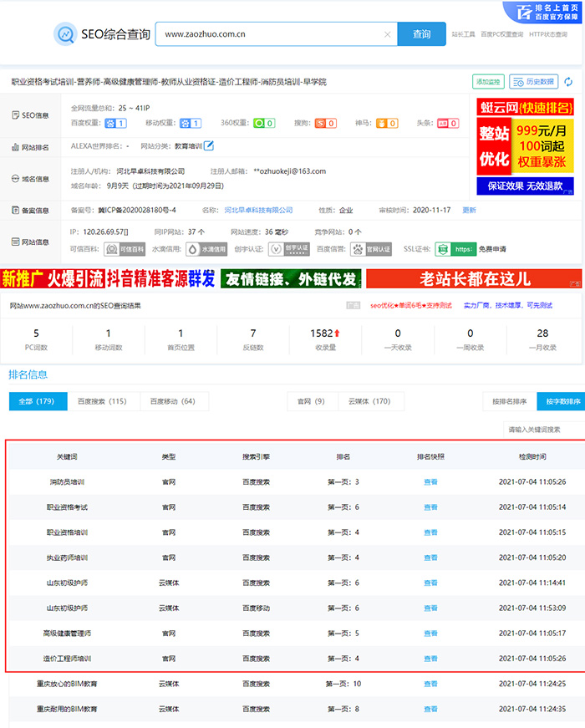The image size is (585, 728).
Task: Select the 云媒体 (170) filter tab
Action: (x=369, y=402)
